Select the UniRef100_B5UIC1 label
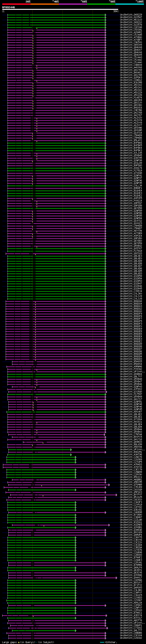This screenshot has height=644, width=146. click(x=131, y=477)
